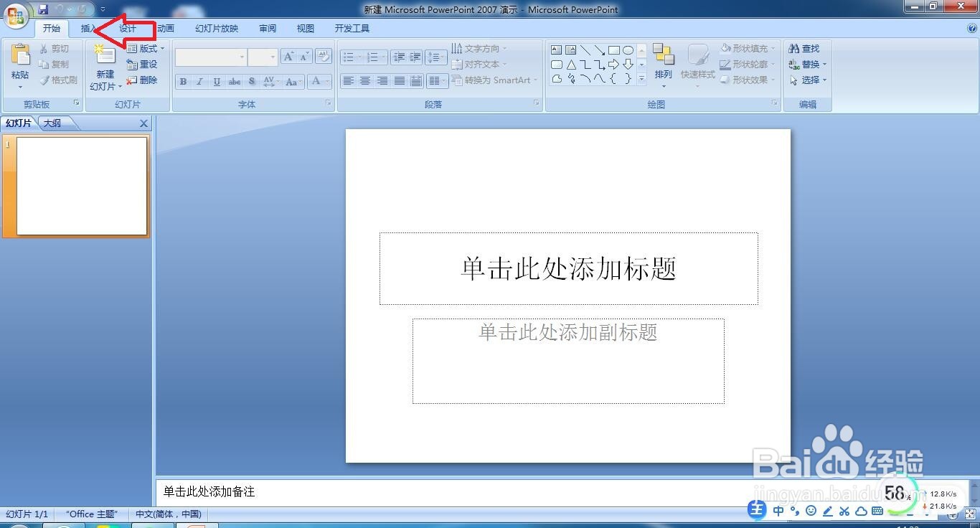Click the Reset (重设) slide button

142,65
